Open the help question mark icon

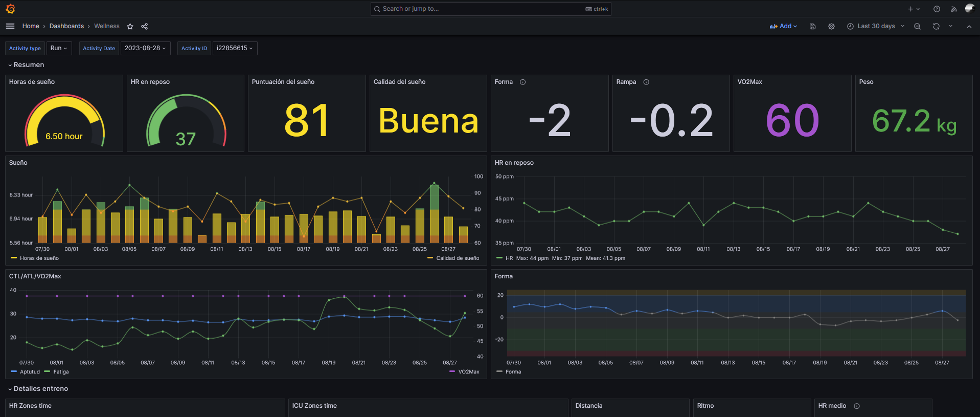pos(937,9)
